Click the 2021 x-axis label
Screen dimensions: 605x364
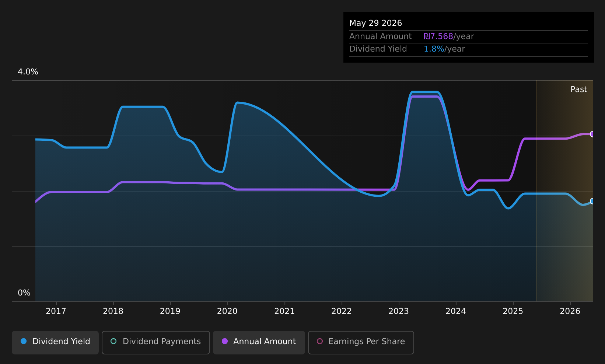[x=284, y=311]
